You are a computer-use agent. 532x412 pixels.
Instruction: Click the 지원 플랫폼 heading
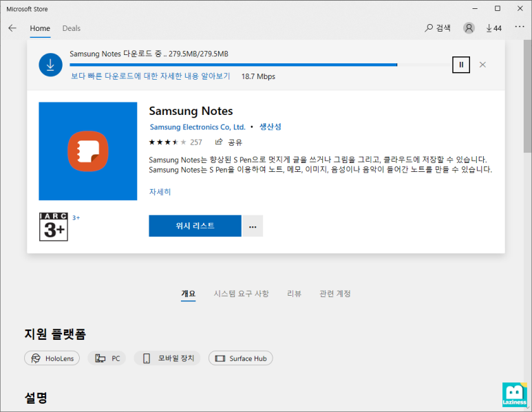[x=55, y=334]
